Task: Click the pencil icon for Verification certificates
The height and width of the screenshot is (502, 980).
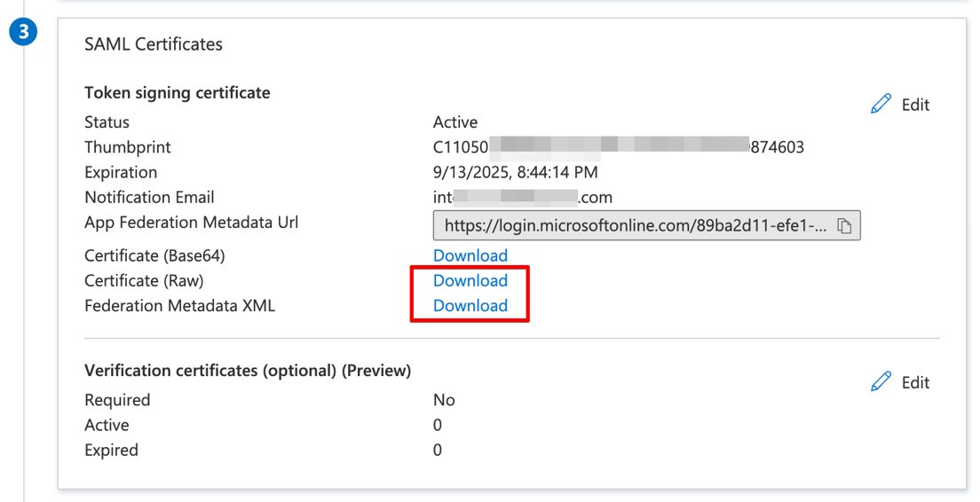Action: (x=881, y=381)
